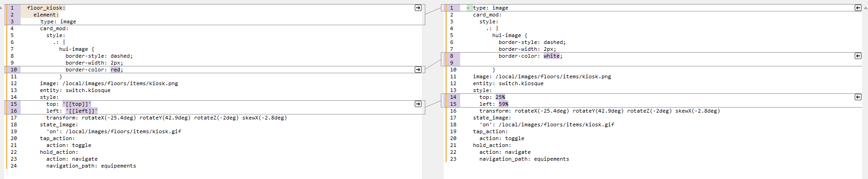Click 'hold_action:' in left pane
The height and width of the screenshot is (179, 868).
[59, 152]
